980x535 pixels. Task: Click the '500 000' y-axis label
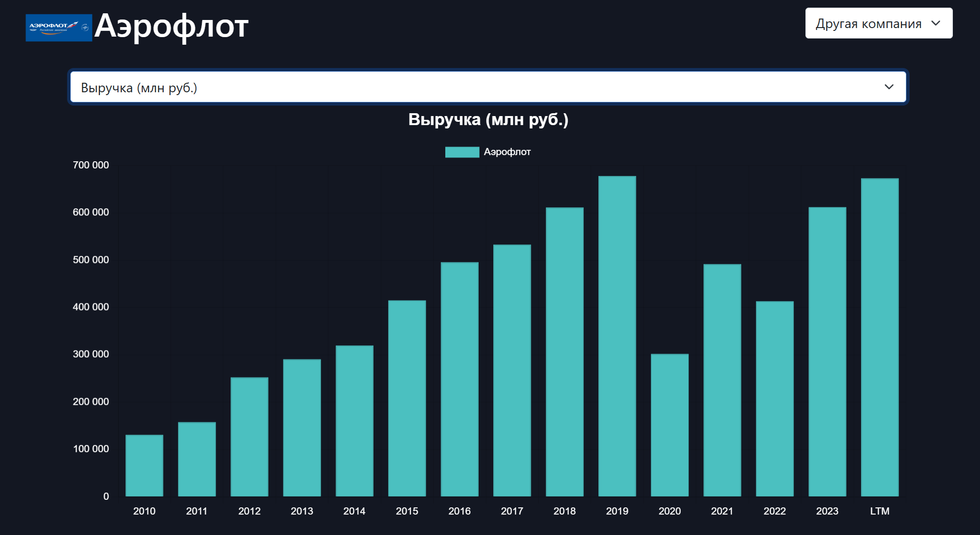point(91,260)
